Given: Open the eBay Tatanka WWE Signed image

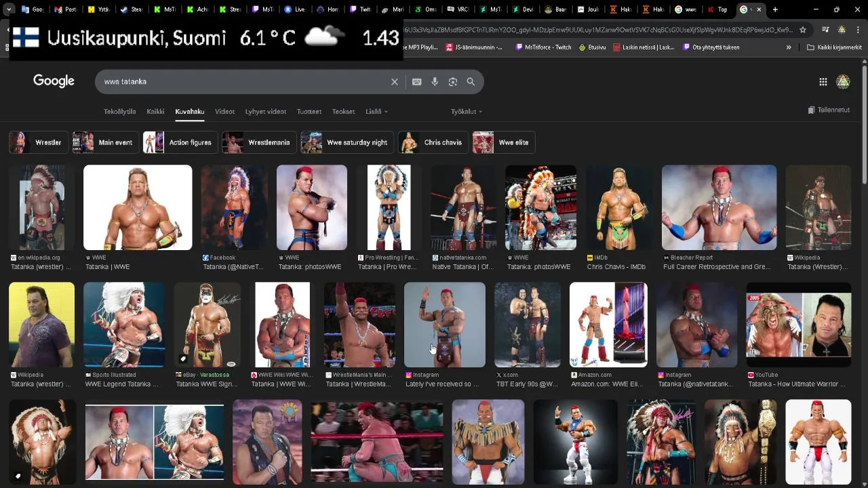Looking at the screenshot, I should 207,325.
